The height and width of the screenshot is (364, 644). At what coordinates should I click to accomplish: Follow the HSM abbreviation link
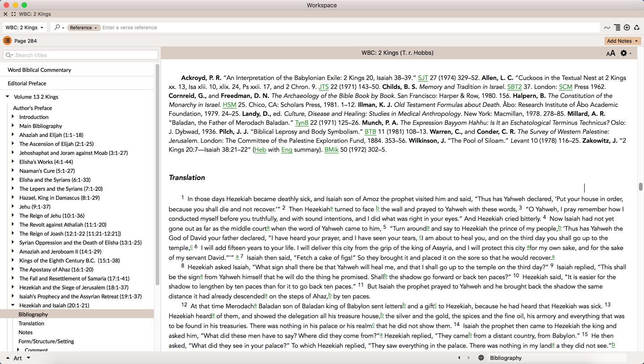[x=230, y=105]
